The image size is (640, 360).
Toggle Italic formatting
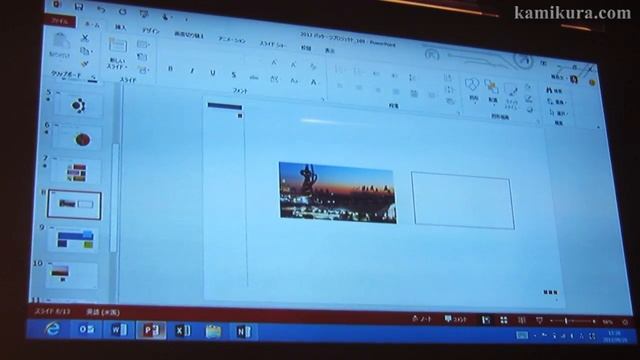click(x=191, y=71)
